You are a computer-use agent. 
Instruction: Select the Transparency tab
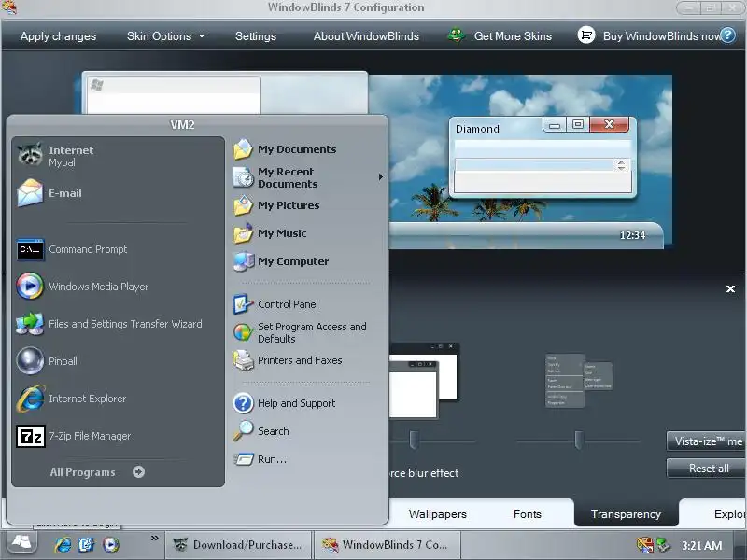coord(626,513)
